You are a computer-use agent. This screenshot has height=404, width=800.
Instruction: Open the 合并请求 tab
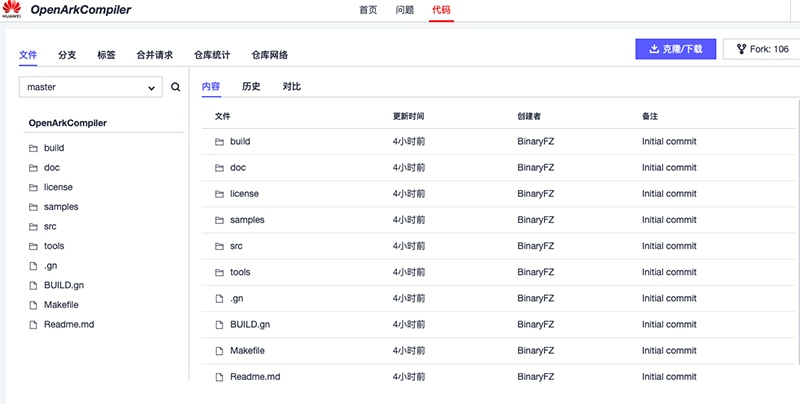155,55
